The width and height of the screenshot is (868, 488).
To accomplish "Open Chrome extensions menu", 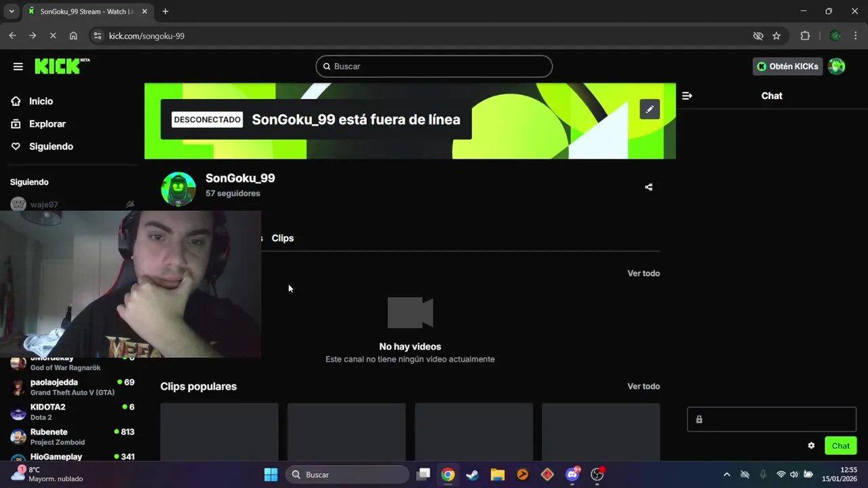I will pyautogui.click(x=805, y=36).
